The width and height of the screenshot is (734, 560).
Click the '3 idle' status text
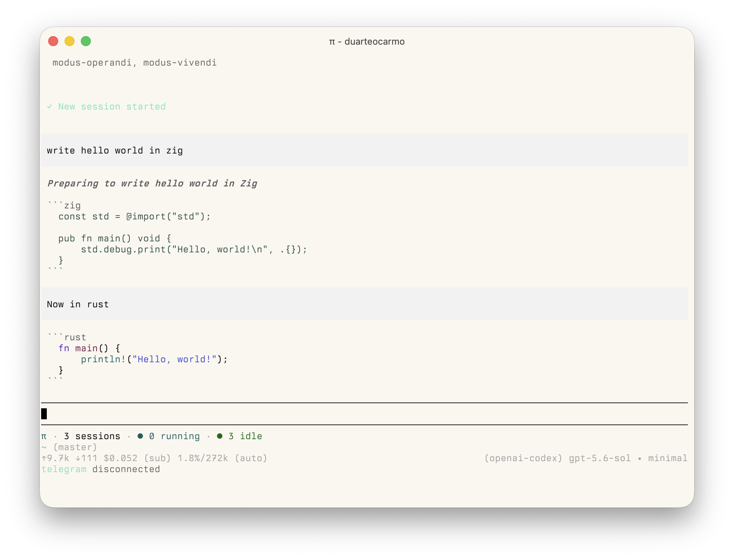point(245,436)
